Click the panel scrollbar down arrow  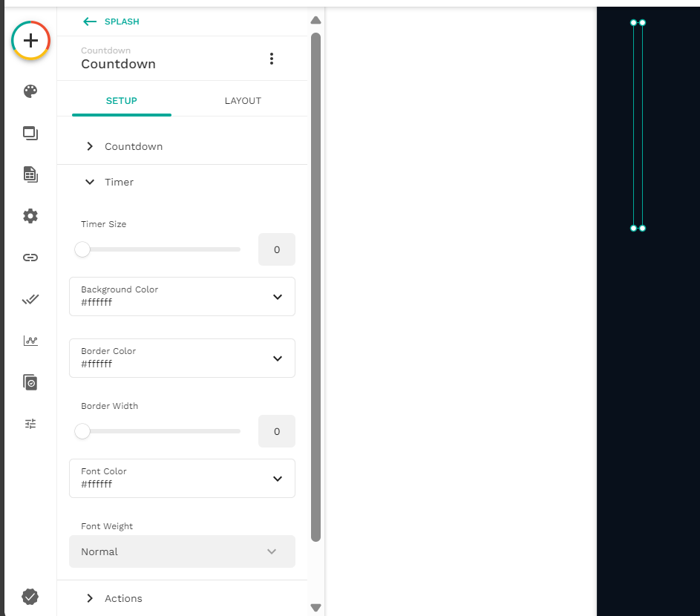[315, 608]
